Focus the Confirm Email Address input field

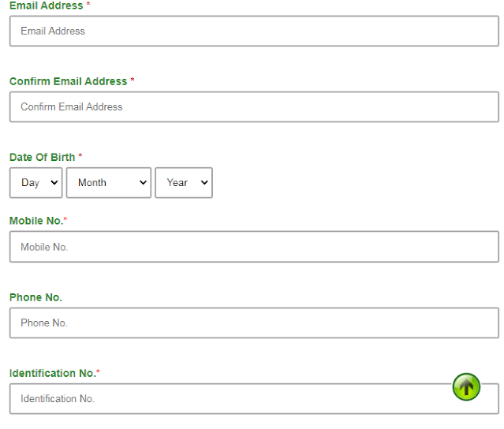254,106
